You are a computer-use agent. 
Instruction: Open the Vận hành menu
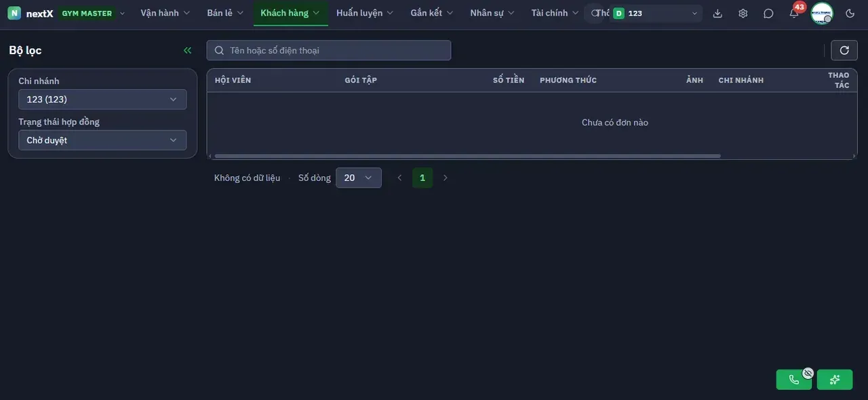point(165,13)
